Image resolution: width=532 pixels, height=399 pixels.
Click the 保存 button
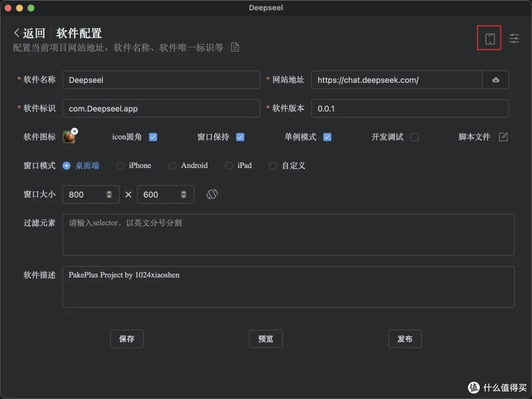127,338
